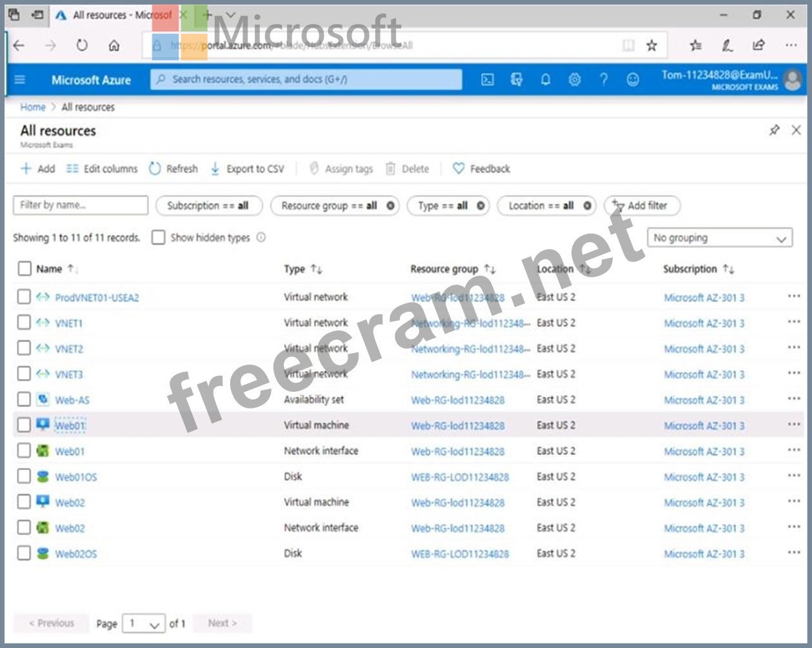Open the more actions menu for Web-AS
This screenshot has height=648, width=812.
(794, 400)
